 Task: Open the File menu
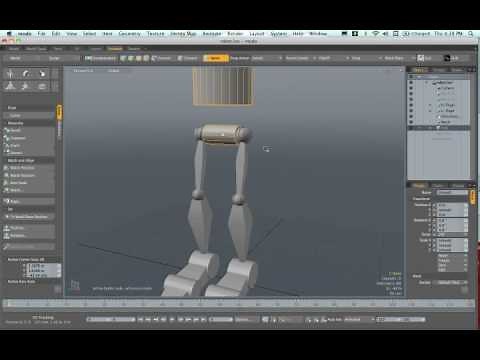click(x=41, y=34)
